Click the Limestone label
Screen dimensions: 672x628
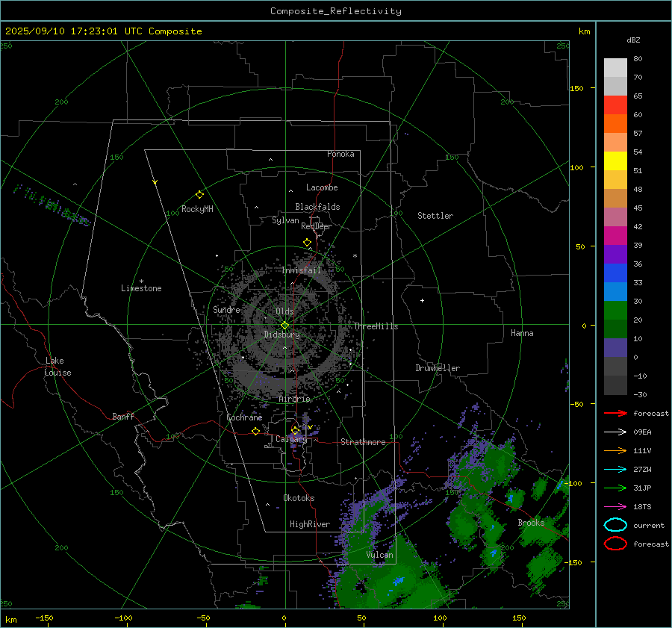(141, 288)
